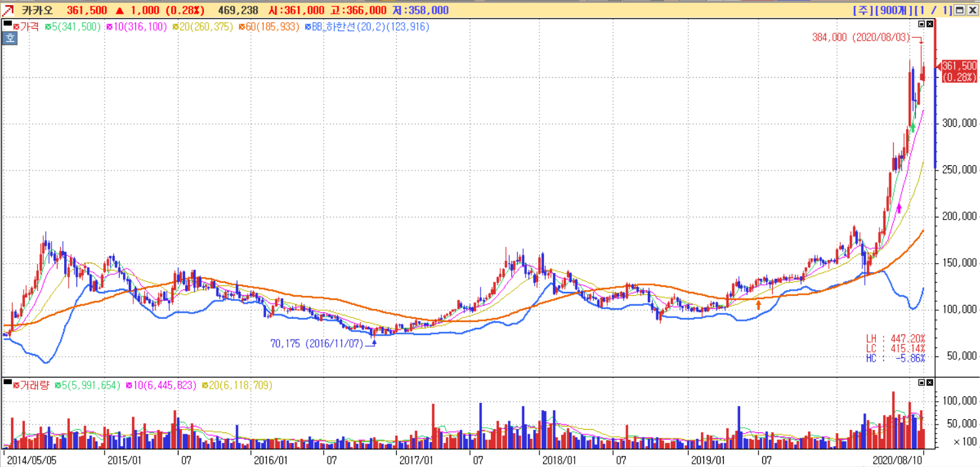980x467 pixels.
Task: Click the black block icon in volume legend
Action: pyautogui.click(x=7, y=381)
